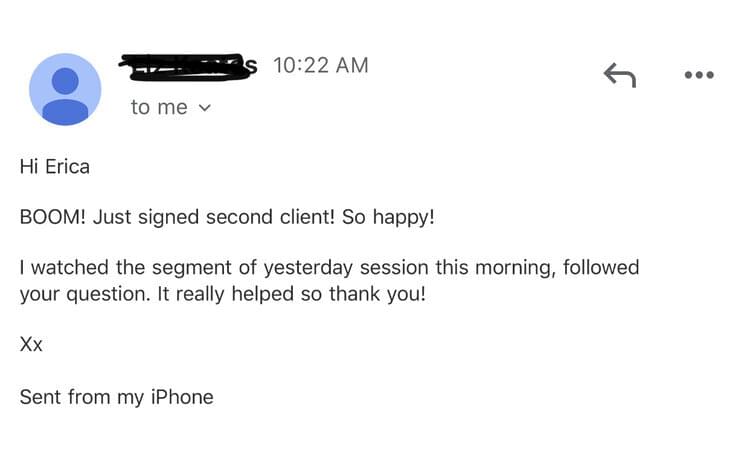Click the "Xx" sign-off
Image resolution: width=750 pixels, height=449 pixels.
pyautogui.click(x=31, y=344)
